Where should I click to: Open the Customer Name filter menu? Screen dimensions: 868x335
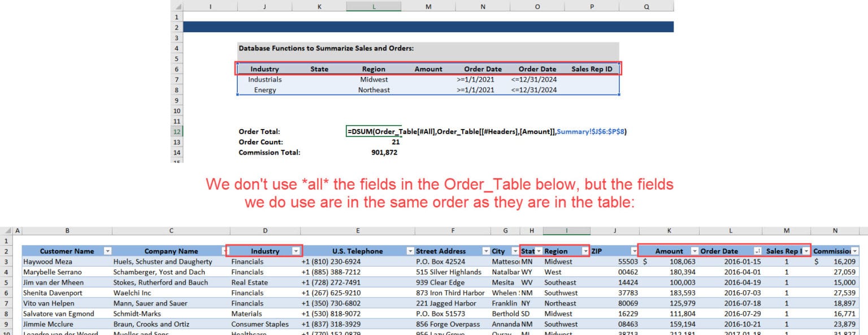[107, 251]
